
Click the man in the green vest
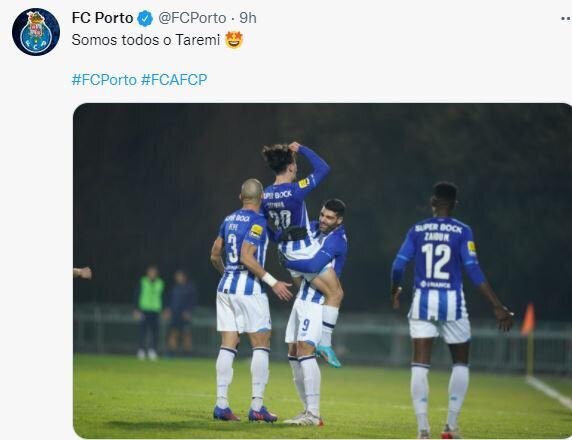148,313
